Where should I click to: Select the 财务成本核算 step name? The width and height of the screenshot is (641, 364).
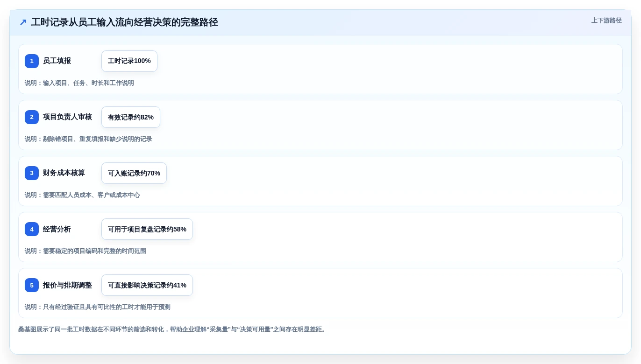(64, 173)
